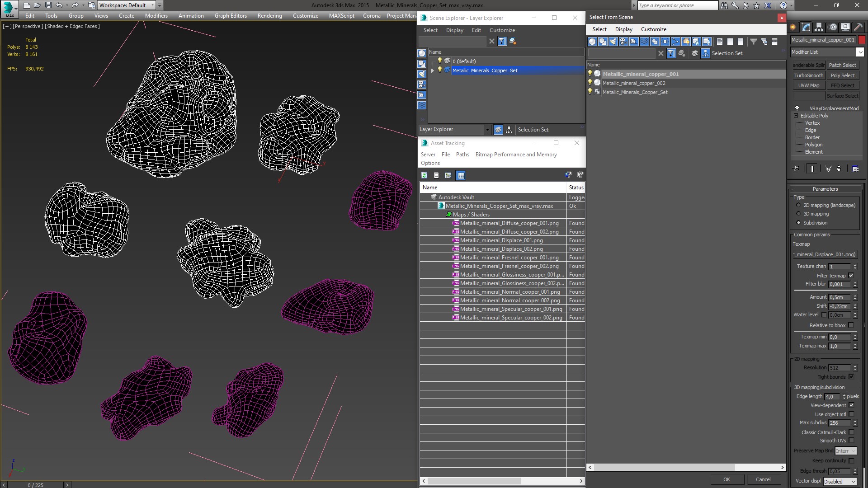Enable Classic Catmull-Clark checkbox
The height and width of the screenshot is (488, 868).
click(x=851, y=432)
